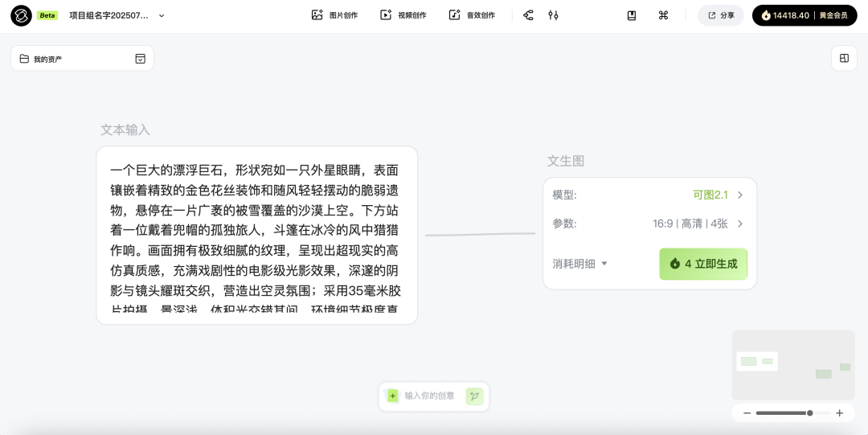
Task: Open the sliders settings icon
Action: click(553, 15)
